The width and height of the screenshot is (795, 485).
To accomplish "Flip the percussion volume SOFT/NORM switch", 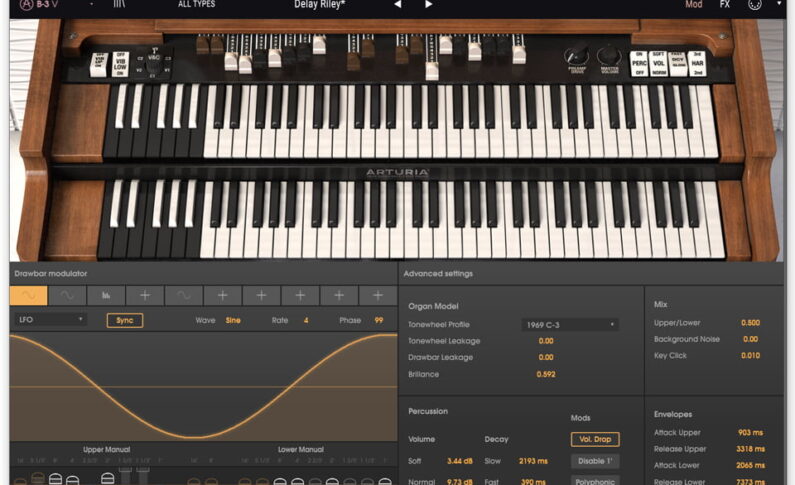I will [658, 63].
